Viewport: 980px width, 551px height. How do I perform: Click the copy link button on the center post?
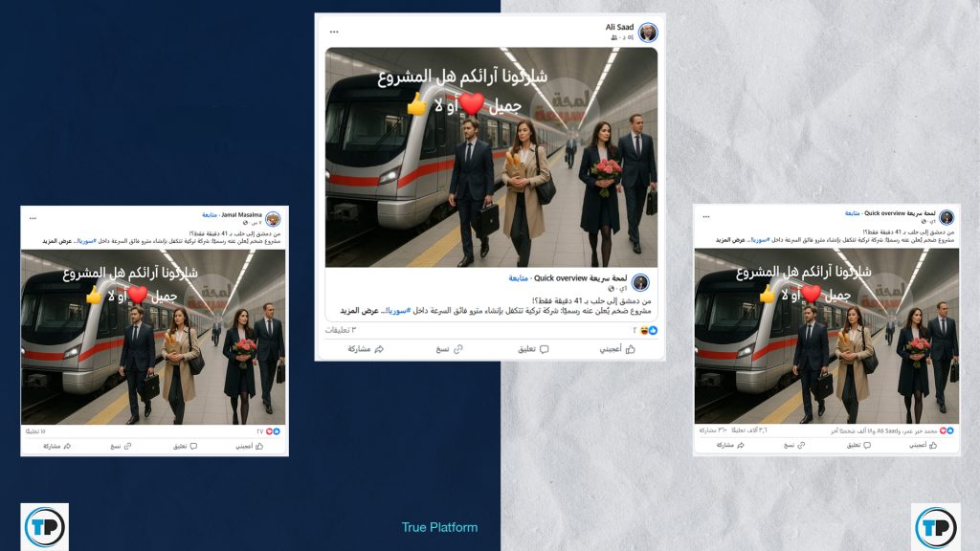(450, 349)
